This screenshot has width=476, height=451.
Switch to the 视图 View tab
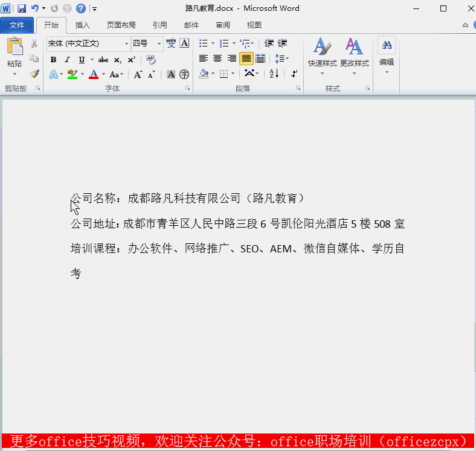(x=254, y=25)
